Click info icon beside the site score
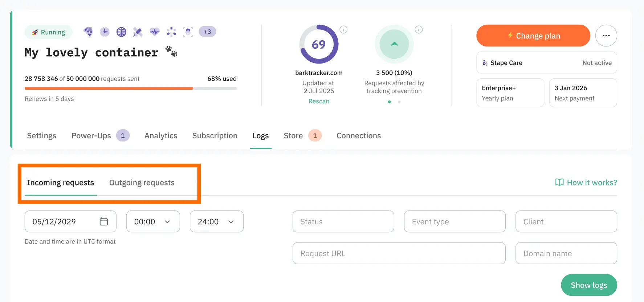 tap(343, 30)
